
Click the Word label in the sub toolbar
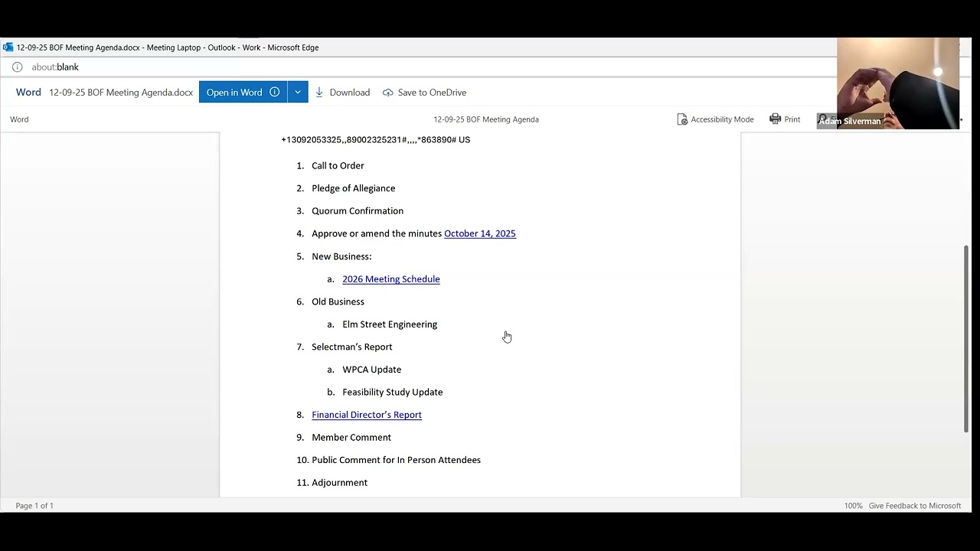[x=19, y=119]
